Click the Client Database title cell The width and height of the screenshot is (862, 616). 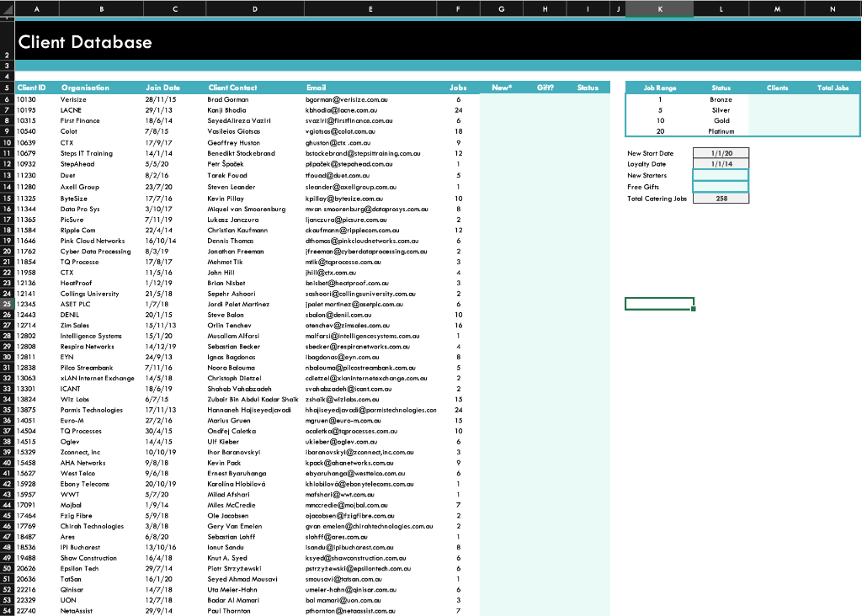pyautogui.click(x=101, y=41)
